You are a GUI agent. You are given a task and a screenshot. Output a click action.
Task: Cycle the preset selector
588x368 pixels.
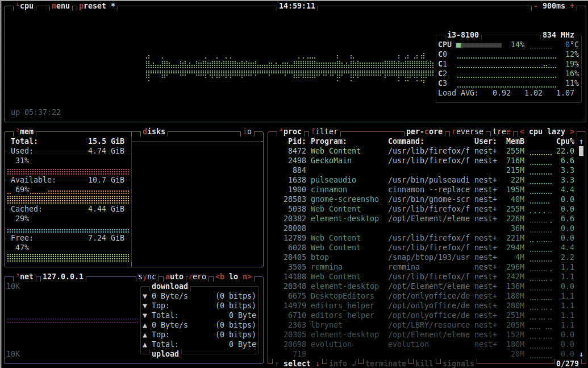(97, 6)
